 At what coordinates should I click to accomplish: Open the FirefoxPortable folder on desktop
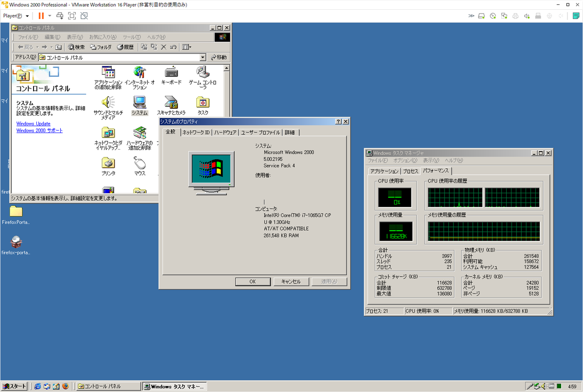[x=16, y=215]
